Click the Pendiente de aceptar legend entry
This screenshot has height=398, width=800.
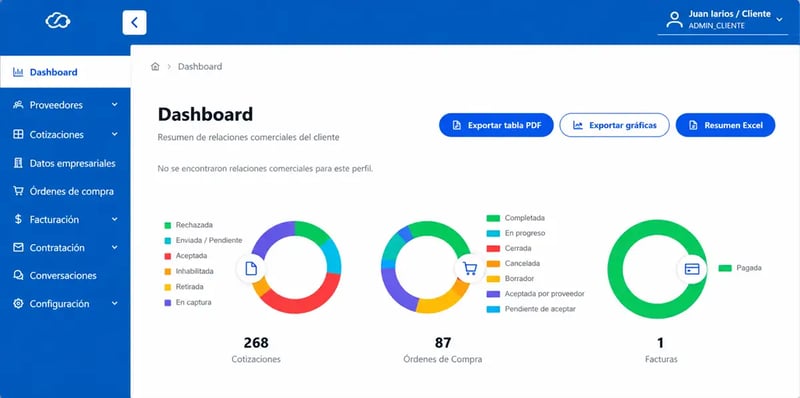[x=531, y=309]
